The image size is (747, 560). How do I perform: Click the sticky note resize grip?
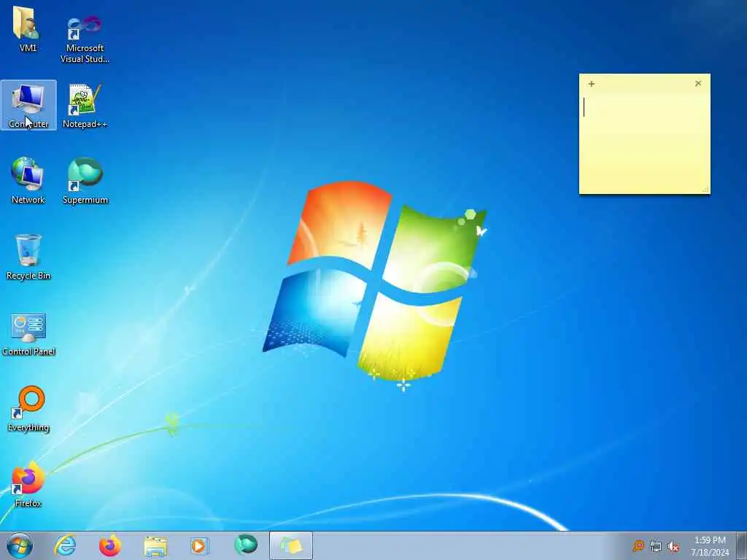pyautogui.click(x=706, y=190)
